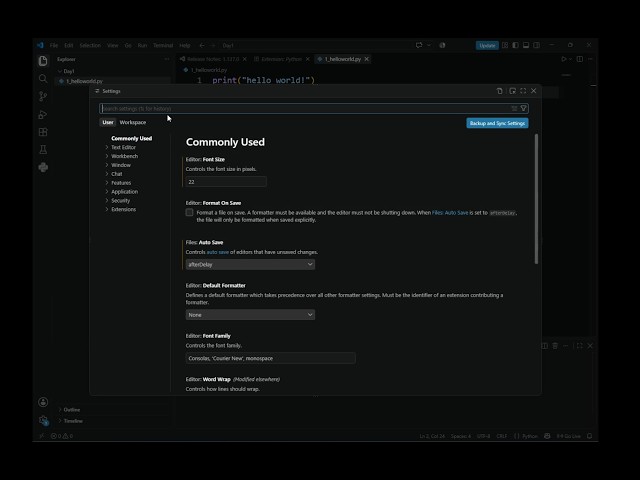Toggle primary side bar layout icon

(x=516, y=45)
